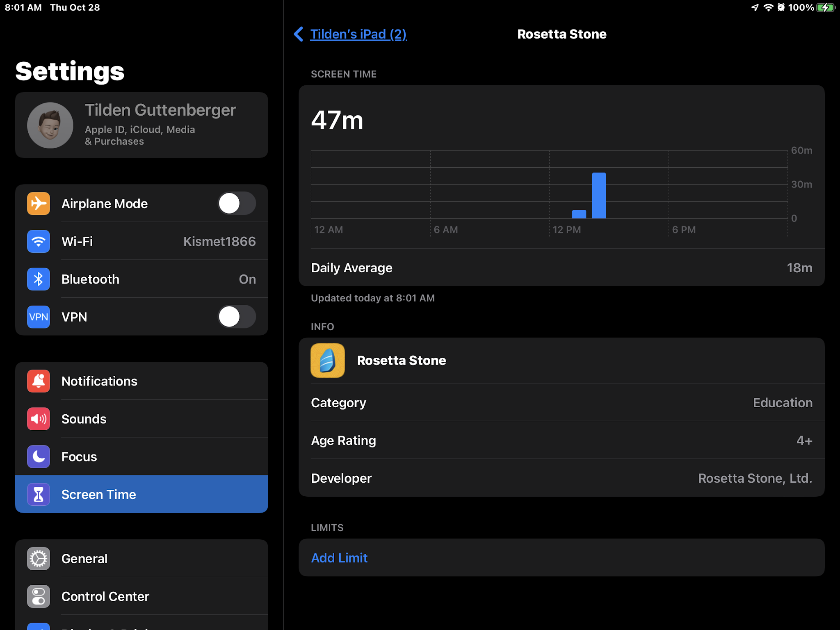The height and width of the screenshot is (630, 840).
Task: Tap the 12 PM chart label
Action: pyautogui.click(x=566, y=230)
